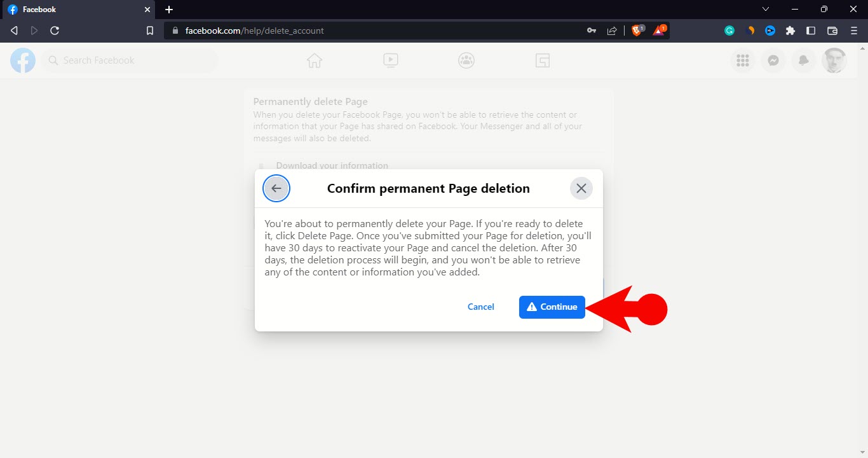Open the Facebook Gaming icon

pos(542,60)
